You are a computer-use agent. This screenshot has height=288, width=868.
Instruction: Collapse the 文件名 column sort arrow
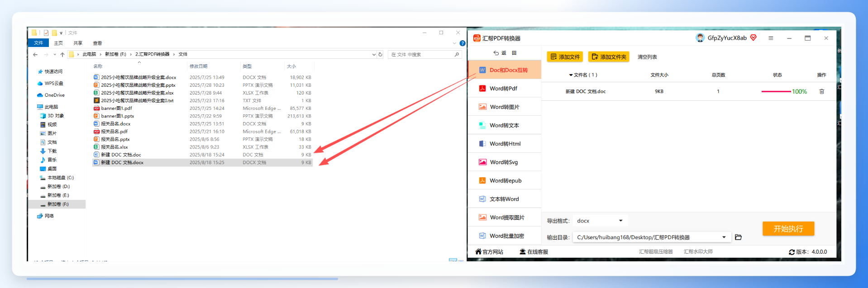[571, 75]
